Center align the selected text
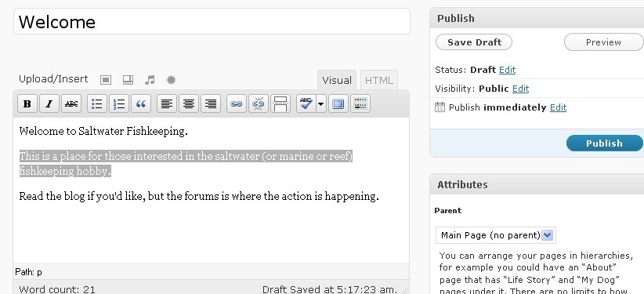 [x=189, y=103]
